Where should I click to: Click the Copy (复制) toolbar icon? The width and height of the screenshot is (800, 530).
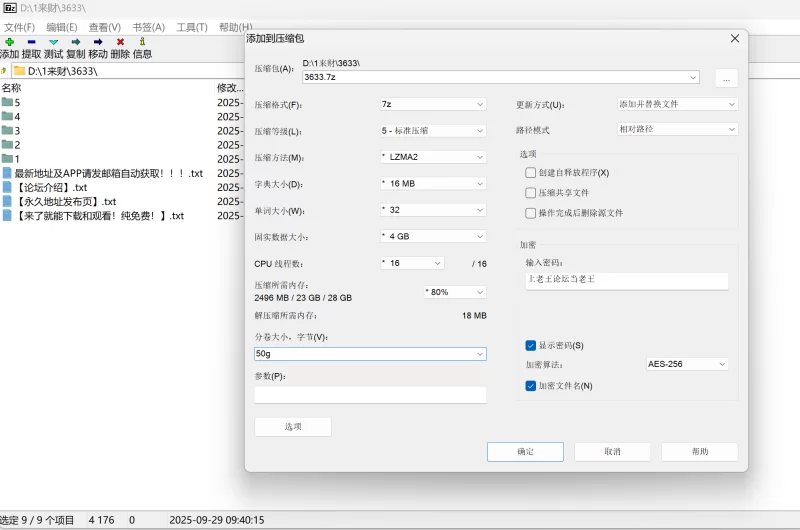[x=75, y=42]
